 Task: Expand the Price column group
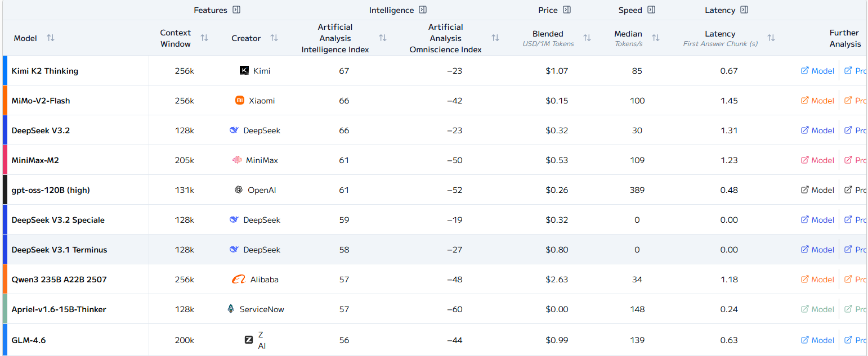[567, 10]
